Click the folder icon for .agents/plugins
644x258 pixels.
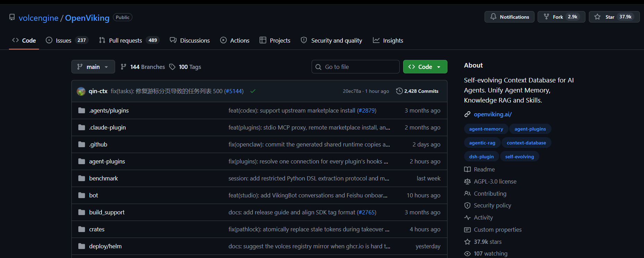click(x=81, y=110)
